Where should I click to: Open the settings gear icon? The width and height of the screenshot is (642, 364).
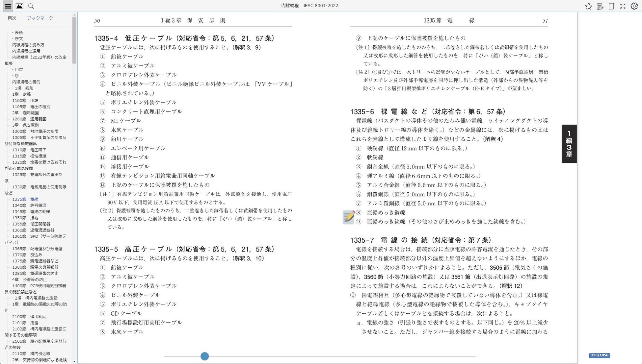(634, 6)
